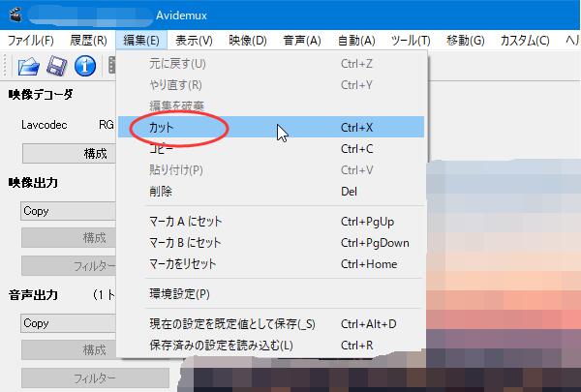The height and width of the screenshot is (392, 581).
Task: Open the 音声(A) menu
Action: coord(302,40)
